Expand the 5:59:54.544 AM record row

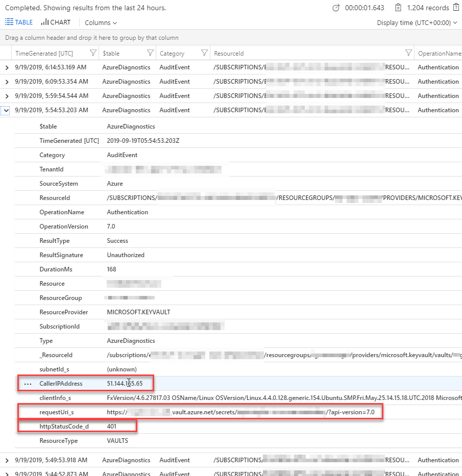click(x=7, y=96)
